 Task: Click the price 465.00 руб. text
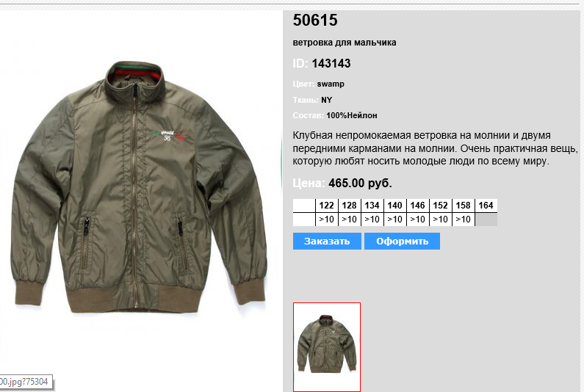[360, 184]
